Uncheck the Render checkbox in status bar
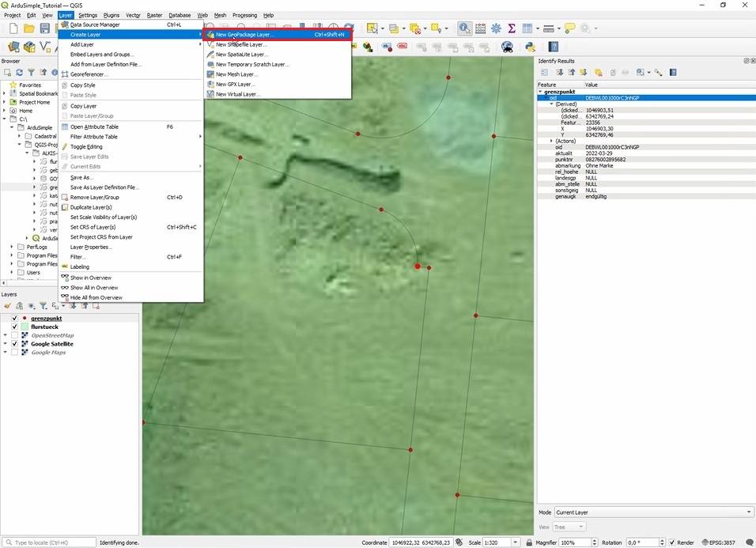 672,542
